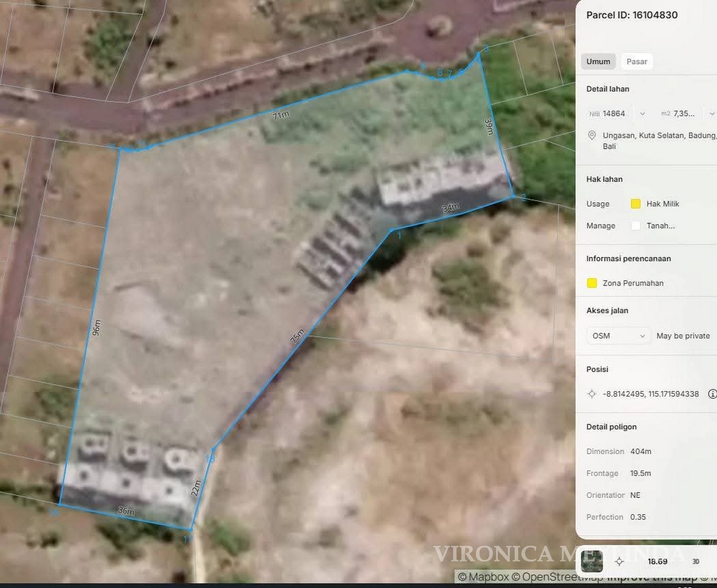Open the Pasar tab

(x=637, y=61)
